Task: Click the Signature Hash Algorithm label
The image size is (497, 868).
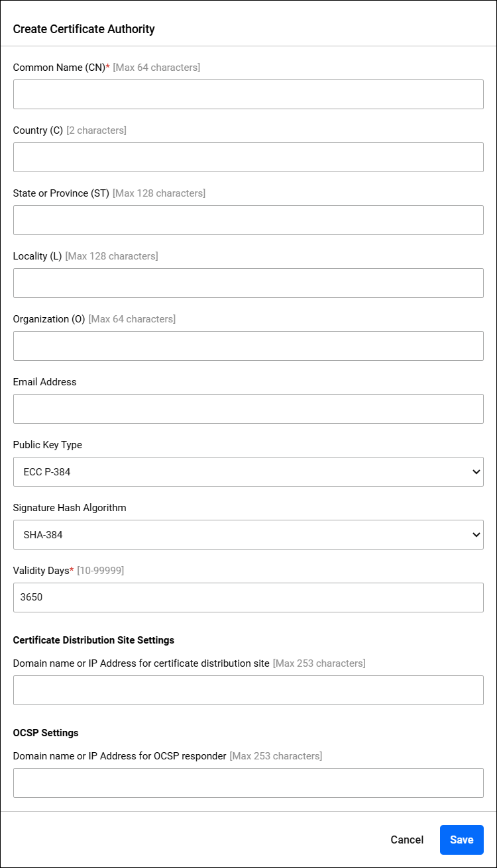Action: point(70,508)
